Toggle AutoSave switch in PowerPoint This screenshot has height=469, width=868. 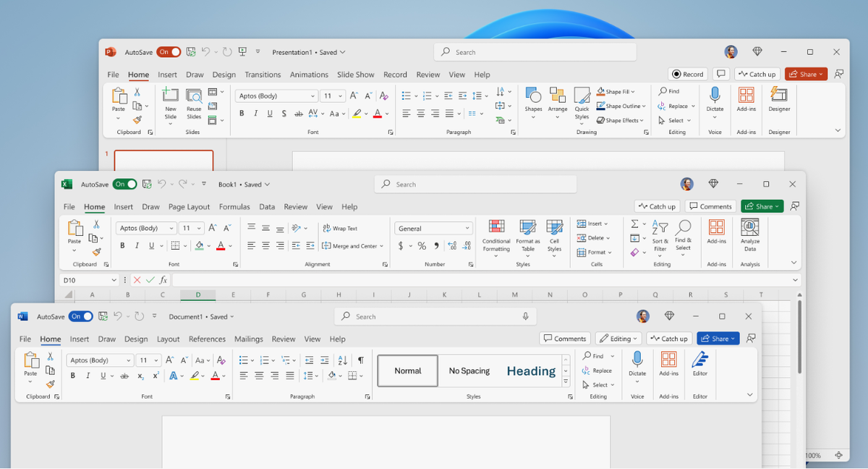169,52
